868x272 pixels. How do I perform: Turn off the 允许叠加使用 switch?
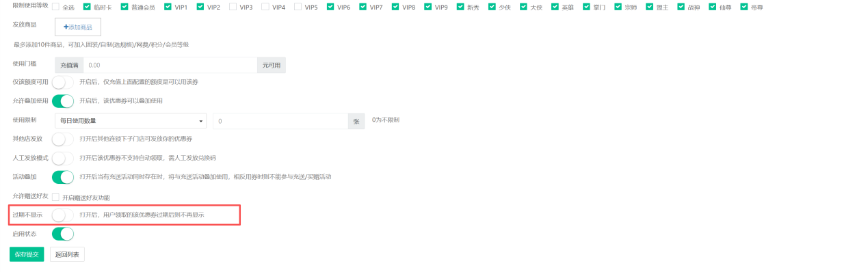(x=63, y=101)
